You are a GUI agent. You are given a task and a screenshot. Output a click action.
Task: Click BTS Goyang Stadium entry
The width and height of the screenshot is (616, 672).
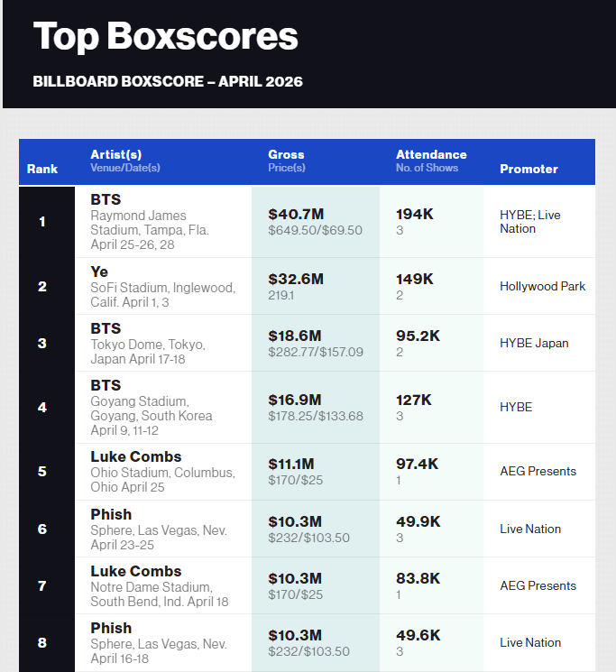[307, 408]
